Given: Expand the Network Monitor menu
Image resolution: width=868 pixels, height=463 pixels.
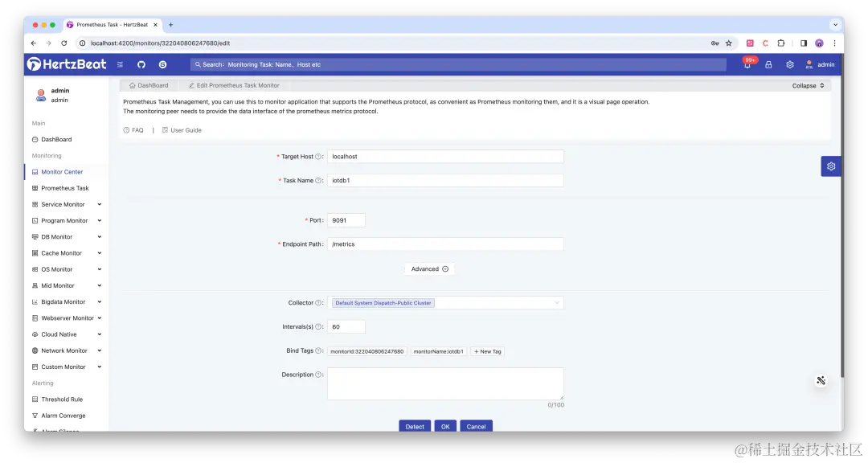Looking at the screenshot, I should point(67,350).
